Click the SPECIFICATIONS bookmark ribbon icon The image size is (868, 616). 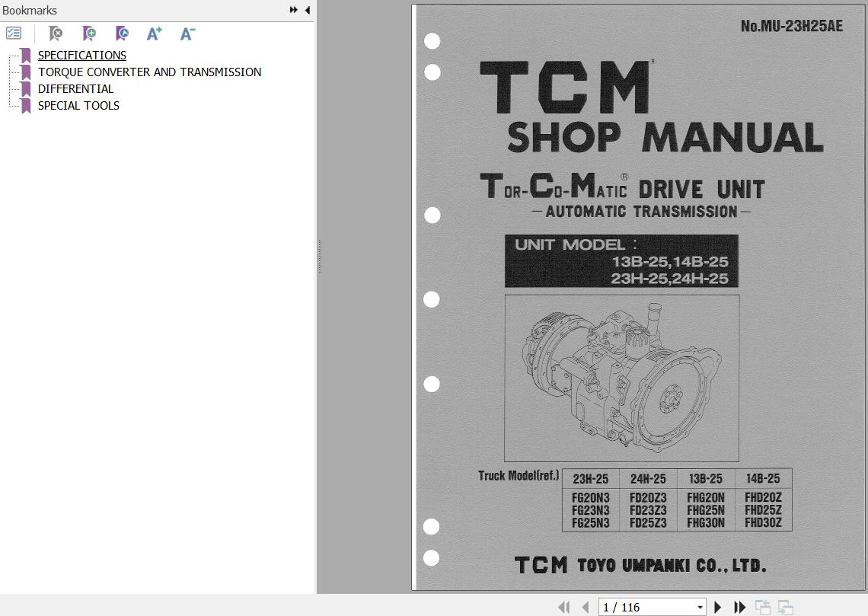point(25,56)
